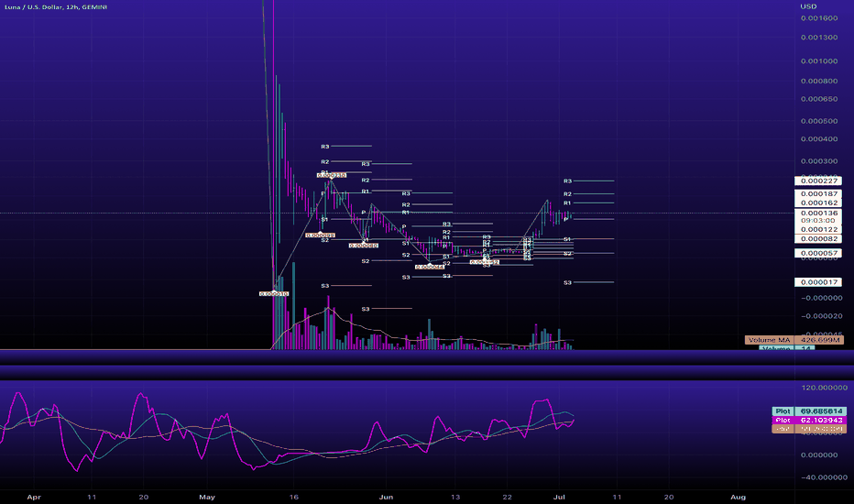Click the 0.000227 R3 price tag
The image size is (854, 504).
(x=818, y=181)
